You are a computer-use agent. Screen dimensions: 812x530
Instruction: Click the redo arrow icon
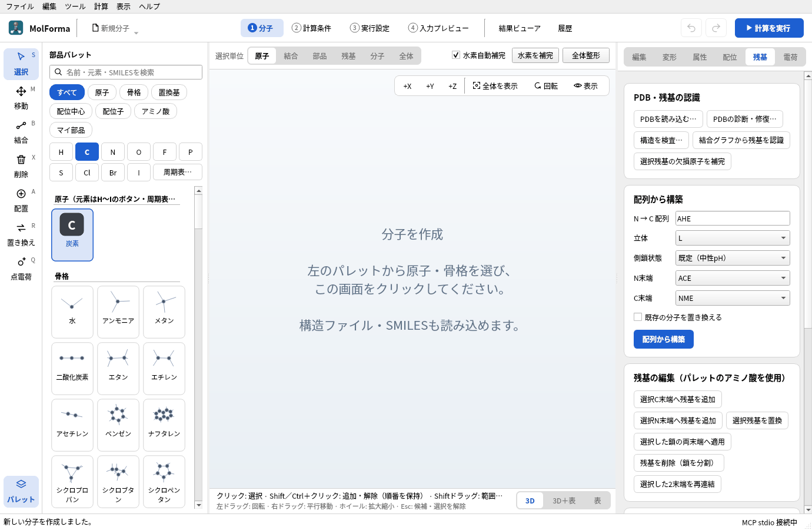click(716, 28)
